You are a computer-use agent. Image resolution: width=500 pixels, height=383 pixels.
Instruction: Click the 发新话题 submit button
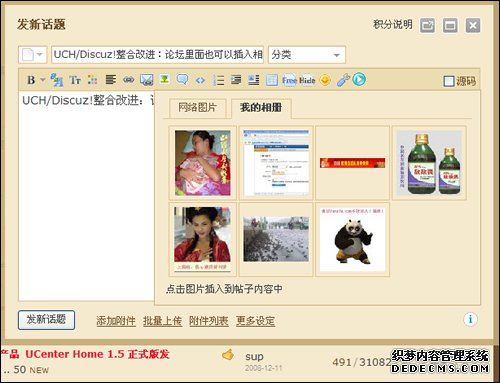(x=46, y=320)
